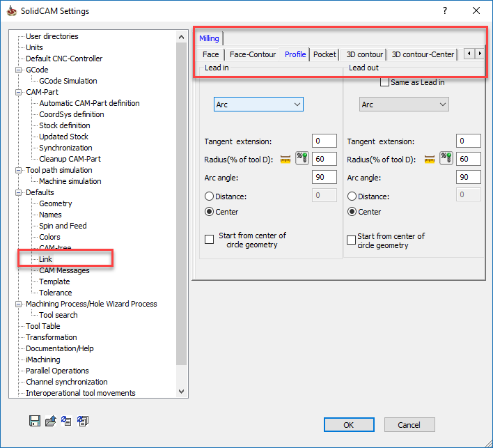
Task: Select the Lead in Distance radio button
Action: 209,196
